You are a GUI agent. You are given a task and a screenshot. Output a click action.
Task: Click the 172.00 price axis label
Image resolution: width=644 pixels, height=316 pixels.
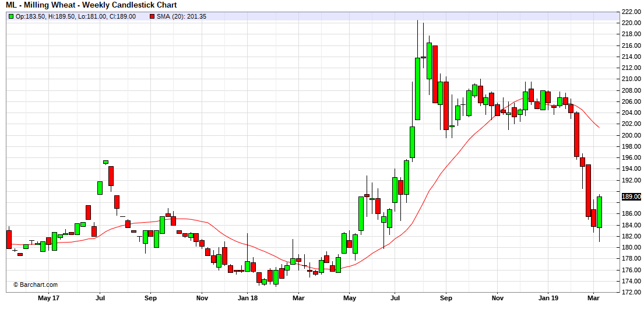(631, 292)
